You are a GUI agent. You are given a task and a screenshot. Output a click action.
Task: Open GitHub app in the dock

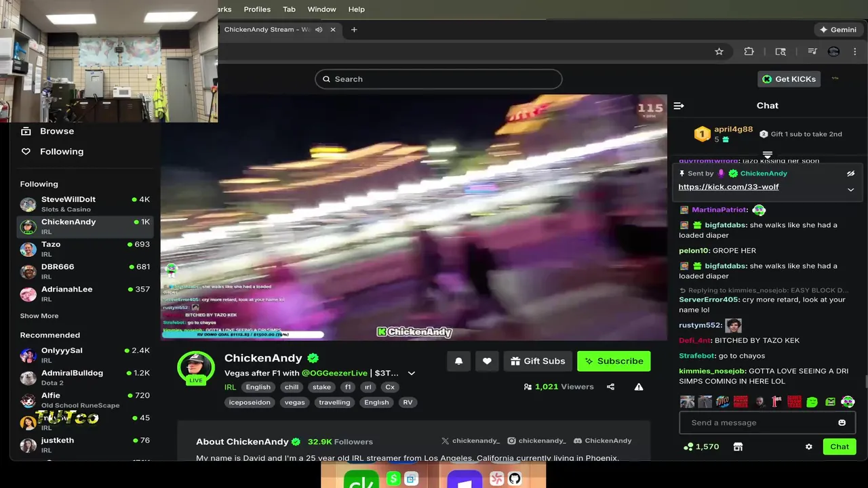[x=515, y=479]
